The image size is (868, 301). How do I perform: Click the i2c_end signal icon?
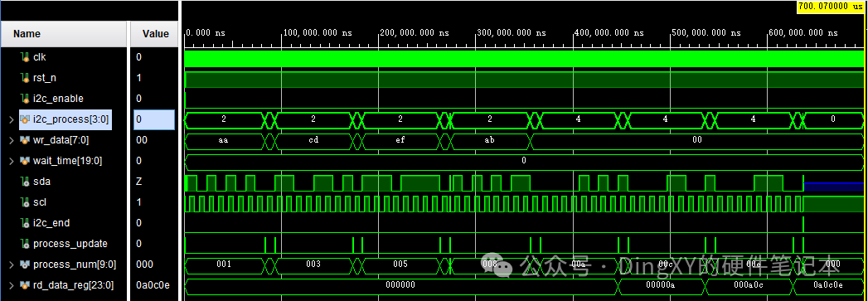click(25, 223)
